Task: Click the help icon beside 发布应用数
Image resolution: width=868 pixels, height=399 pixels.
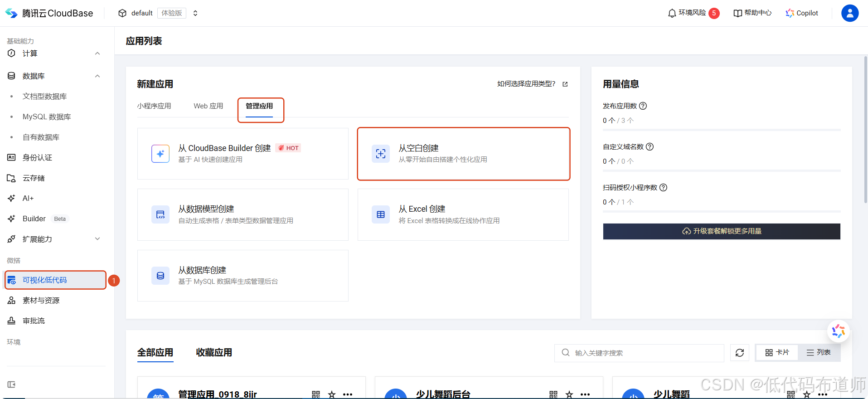Action: pos(643,106)
